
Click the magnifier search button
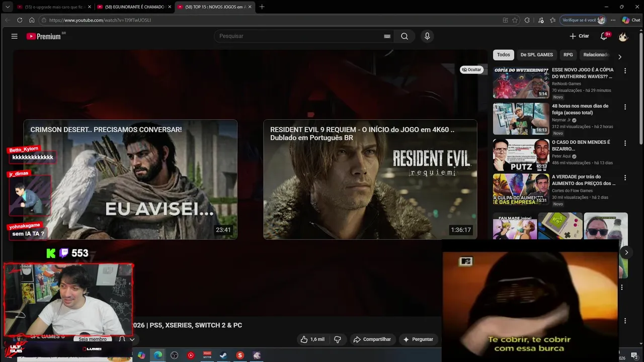405,36
